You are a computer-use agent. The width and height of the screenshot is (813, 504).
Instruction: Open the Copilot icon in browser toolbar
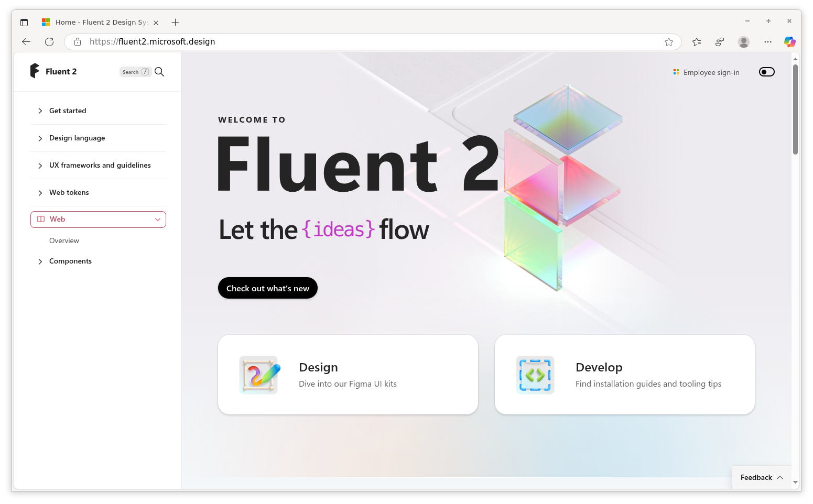(x=789, y=42)
